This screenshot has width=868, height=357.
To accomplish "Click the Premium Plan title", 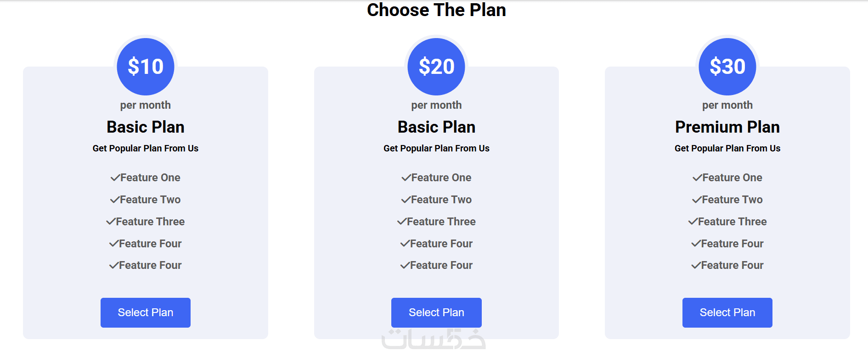I will pos(727,127).
